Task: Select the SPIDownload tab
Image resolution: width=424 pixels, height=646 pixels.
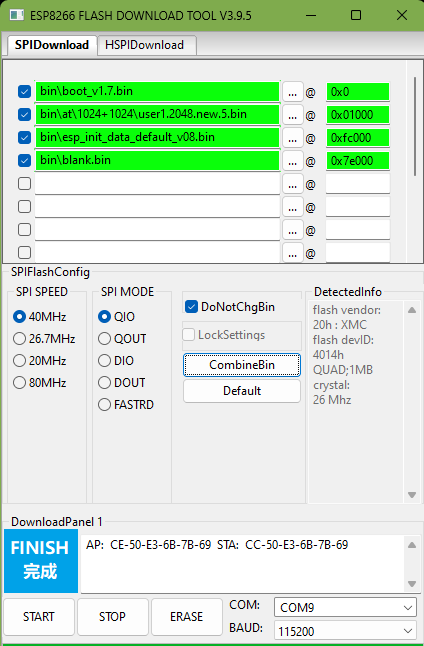Action: click(52, 45)
